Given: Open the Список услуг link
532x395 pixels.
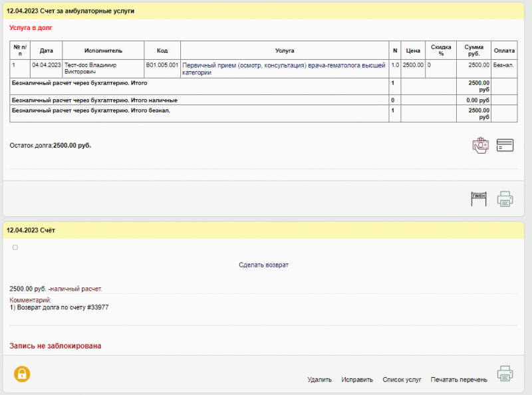Looking at the screenshot, I should coord(402,380).
